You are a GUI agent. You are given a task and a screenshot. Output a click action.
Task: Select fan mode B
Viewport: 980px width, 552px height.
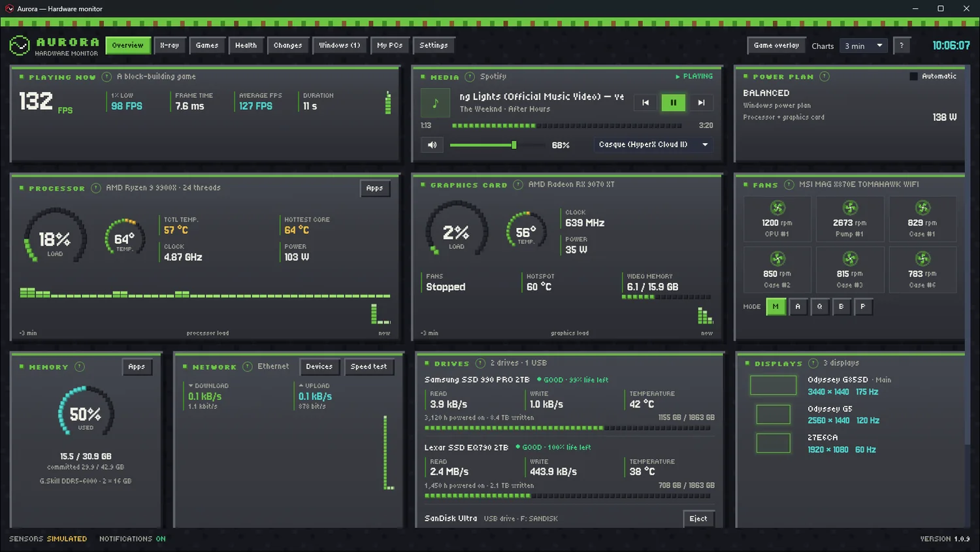pyautogui.click(x=841, y=306)
